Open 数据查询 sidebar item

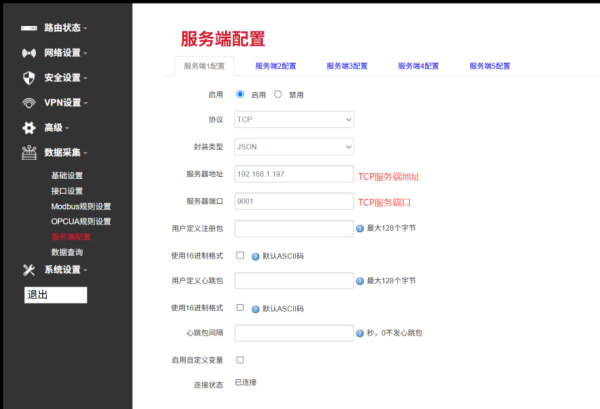click(67, 252)
